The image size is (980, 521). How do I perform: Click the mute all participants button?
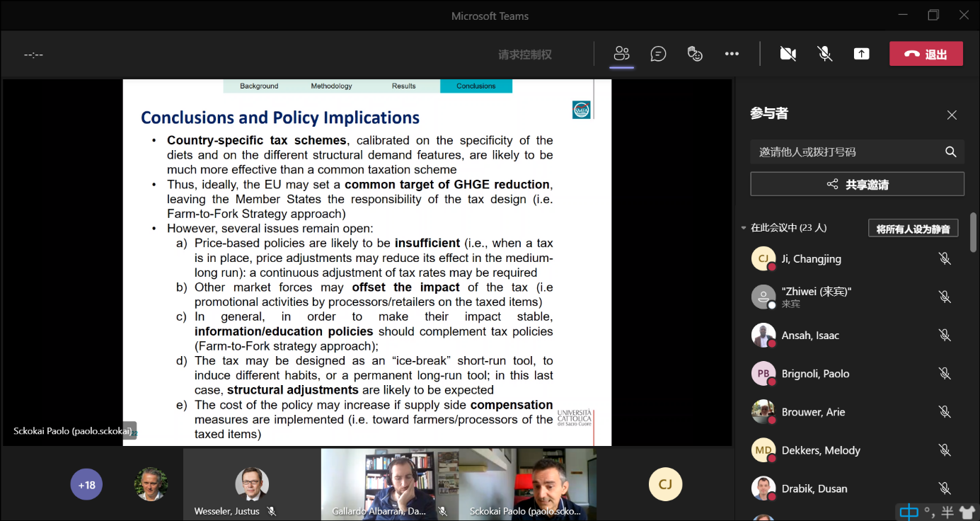[x=913, y=228]
